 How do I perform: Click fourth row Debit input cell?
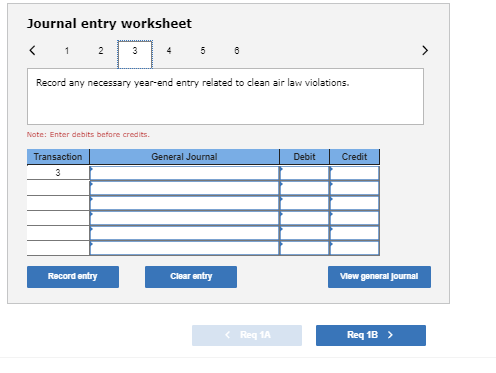click(x=304, y=218)
